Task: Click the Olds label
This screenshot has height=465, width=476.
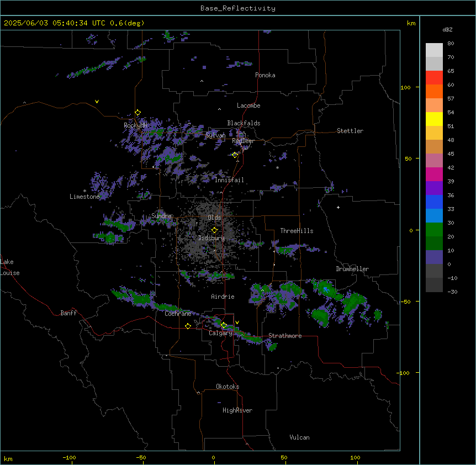Action: 214,218
